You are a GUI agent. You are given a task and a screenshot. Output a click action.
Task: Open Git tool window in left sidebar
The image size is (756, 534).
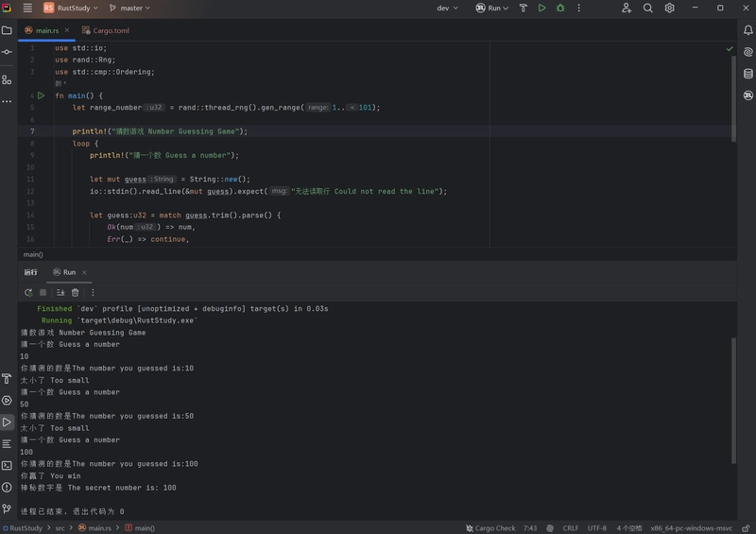7,508
